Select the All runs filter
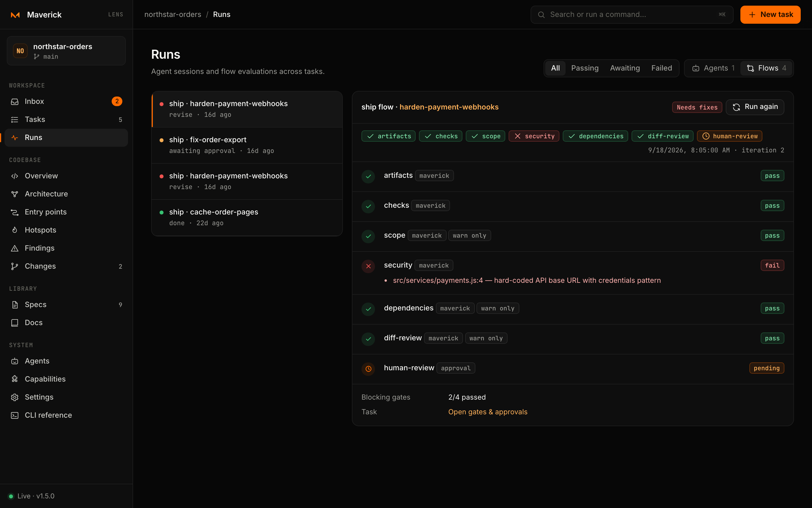812x508 pixels. click(555, 68)
